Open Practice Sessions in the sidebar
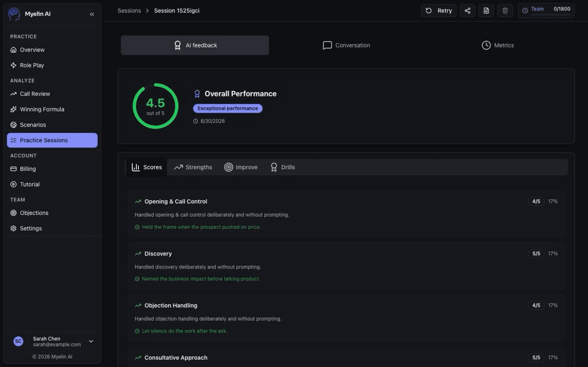Screen dimensions: 588x367 click(x=52, y=140)
